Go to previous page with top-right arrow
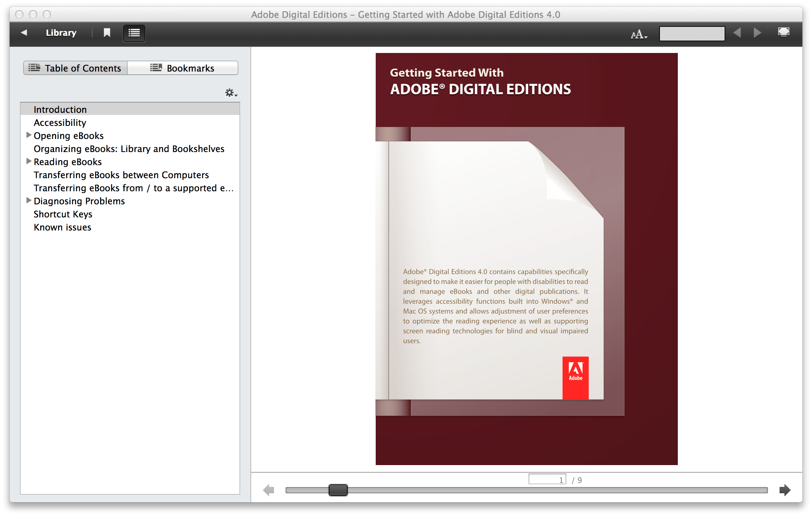This screenshot has height=516, width=812. (x=737, y=32)
